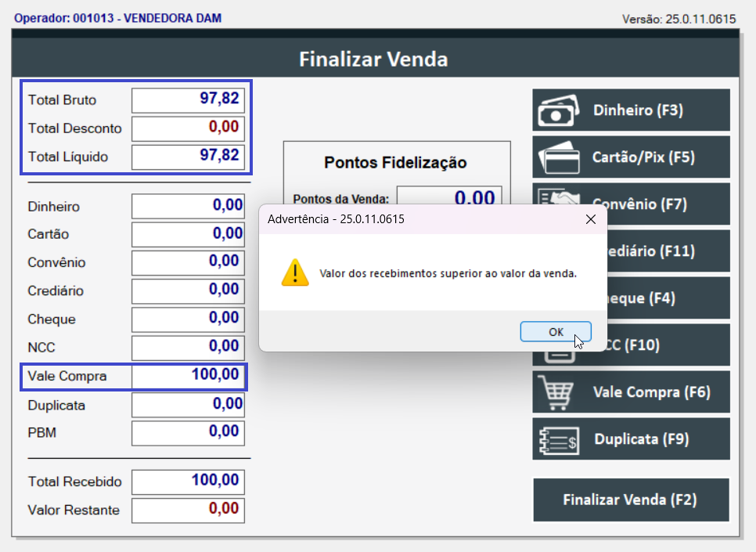Close the Advertência dialog
This screenshot has width=756, height=552.
[591, 219]
